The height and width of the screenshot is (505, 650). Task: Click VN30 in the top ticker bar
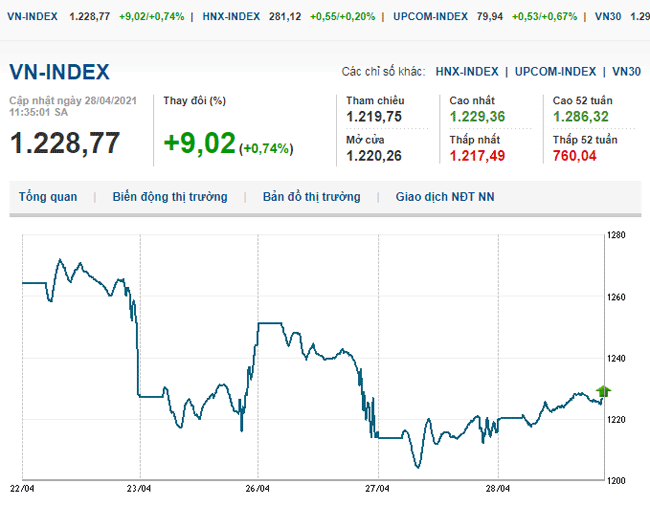tap(607, 17)
